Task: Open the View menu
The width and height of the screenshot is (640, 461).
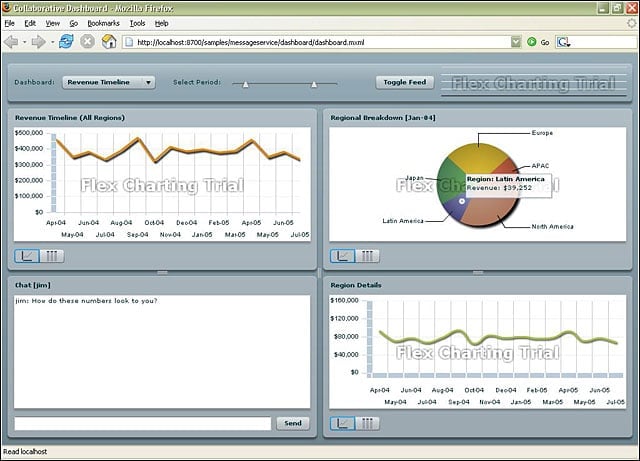Action: tap(53, 23)
